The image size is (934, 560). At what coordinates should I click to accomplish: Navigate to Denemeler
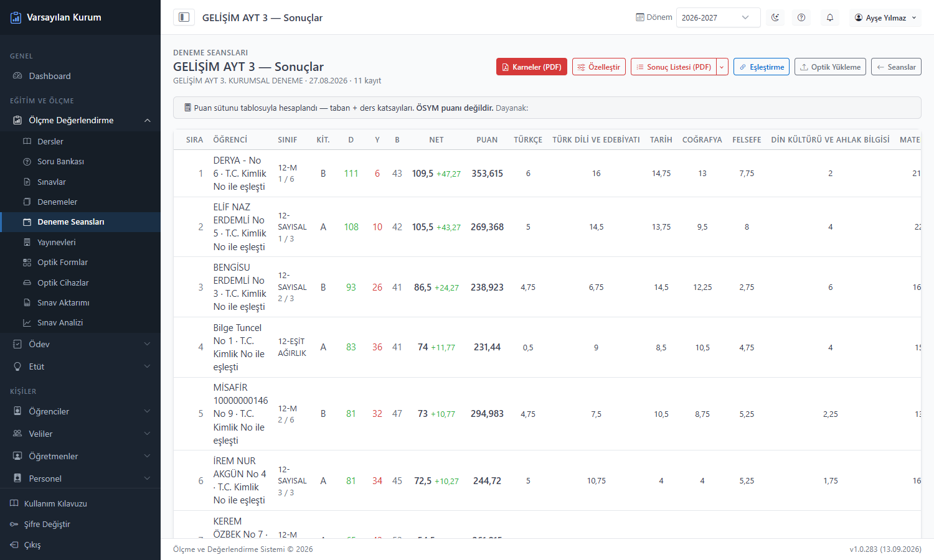pos(80,202)
